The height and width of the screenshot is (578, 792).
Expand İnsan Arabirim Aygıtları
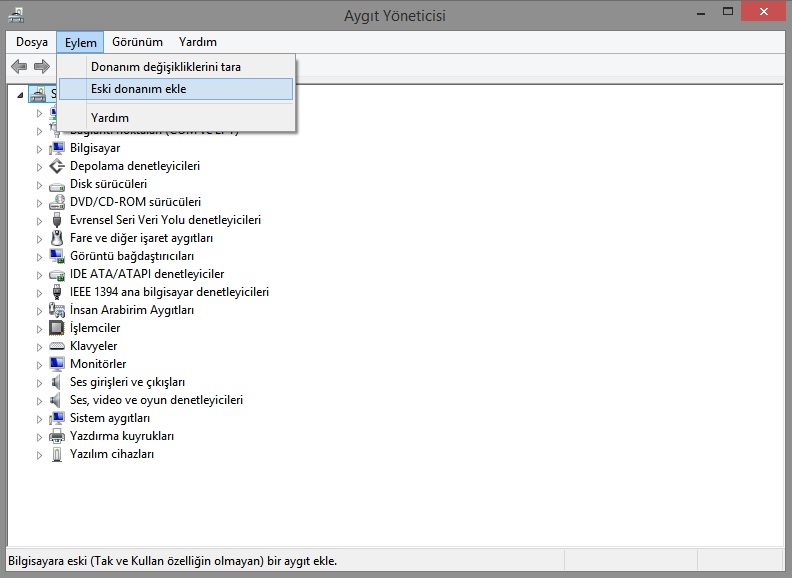pyautogui.click(x=39, y=311)
